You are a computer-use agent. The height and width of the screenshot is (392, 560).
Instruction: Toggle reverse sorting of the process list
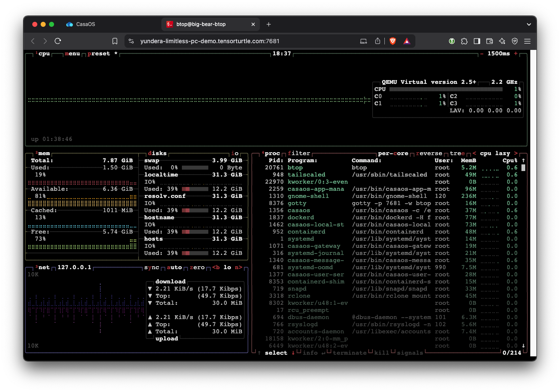point(429,153)
